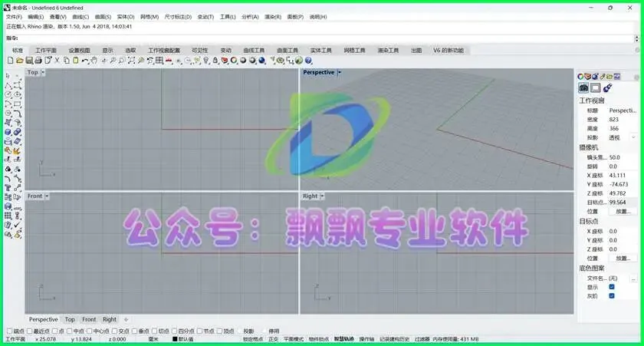Click the 毫米 units status bar entry
Screen dimensions: 644x346
[x=153, y=339]
